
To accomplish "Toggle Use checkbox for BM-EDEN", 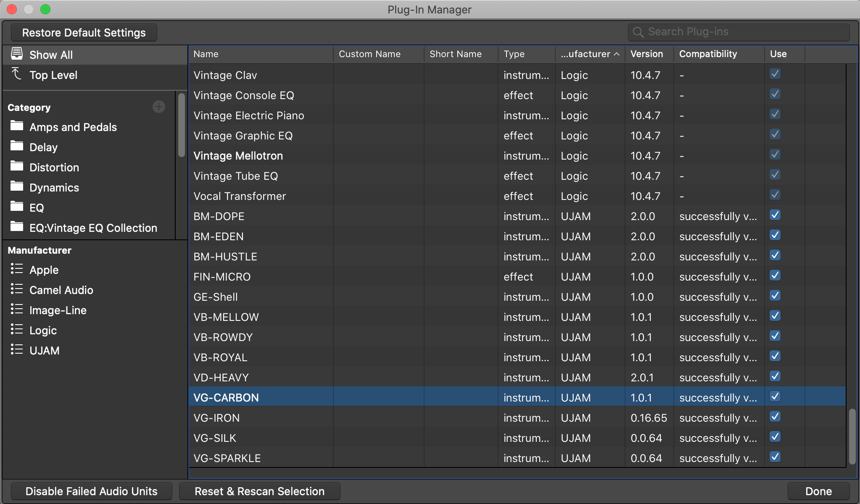I will (775, 235).
